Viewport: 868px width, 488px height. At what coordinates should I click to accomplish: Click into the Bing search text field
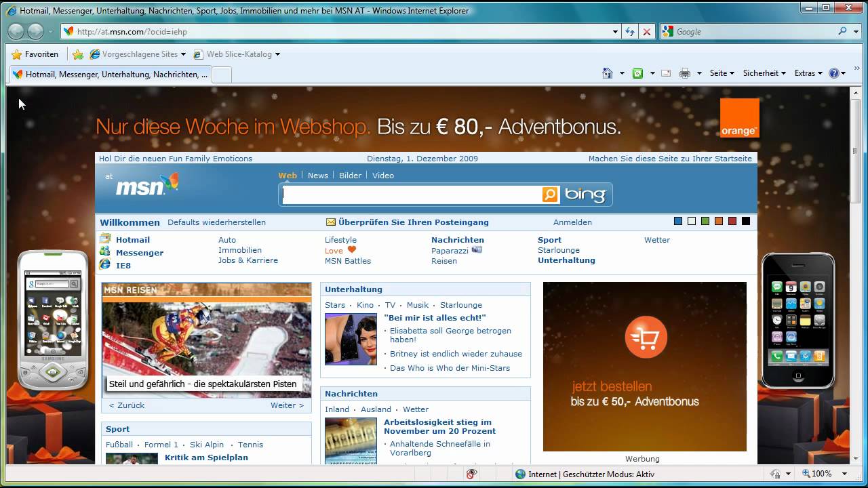pos(412,195)
